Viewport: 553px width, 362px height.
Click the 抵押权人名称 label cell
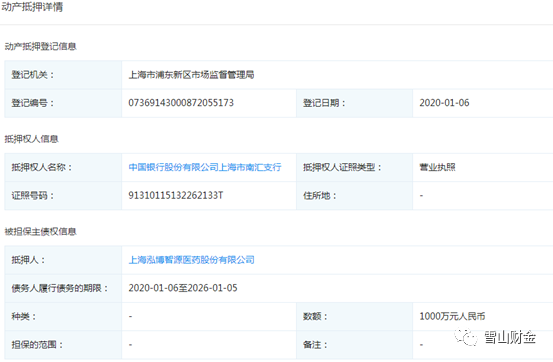point(63,167)
